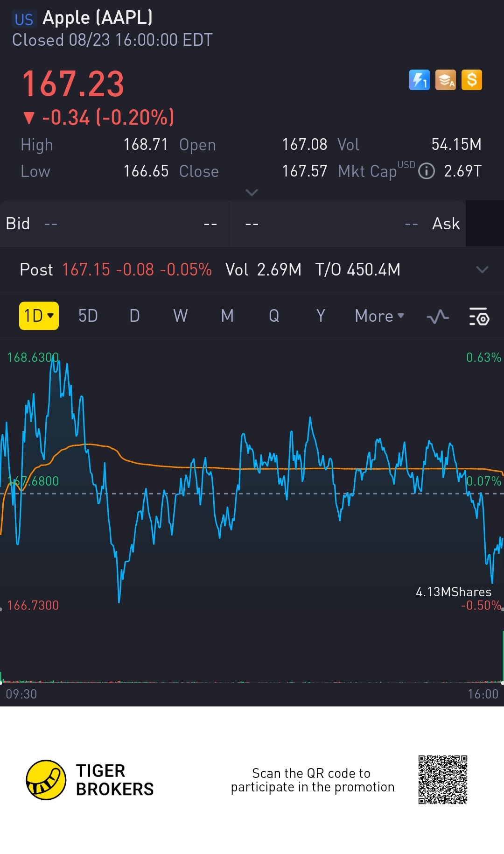Switch to the W weekly chart tab
504x854 pixels.
point(180,316)
